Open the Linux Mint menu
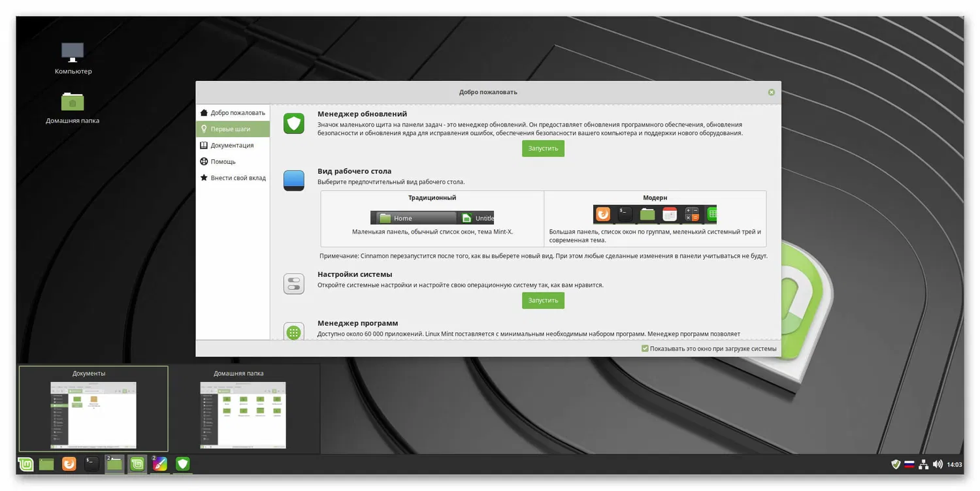This screenshot has height=491, width=980. pyautogui.click(x=25, y=464)
